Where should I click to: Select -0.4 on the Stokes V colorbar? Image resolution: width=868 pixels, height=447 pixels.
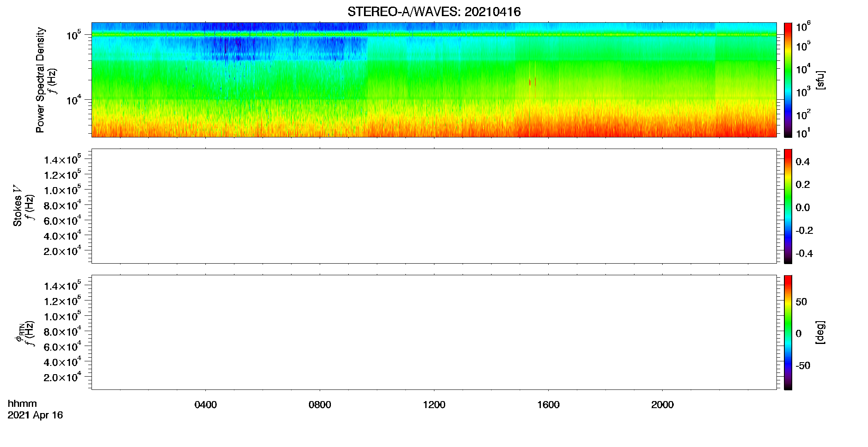click(x=804, y=254)
